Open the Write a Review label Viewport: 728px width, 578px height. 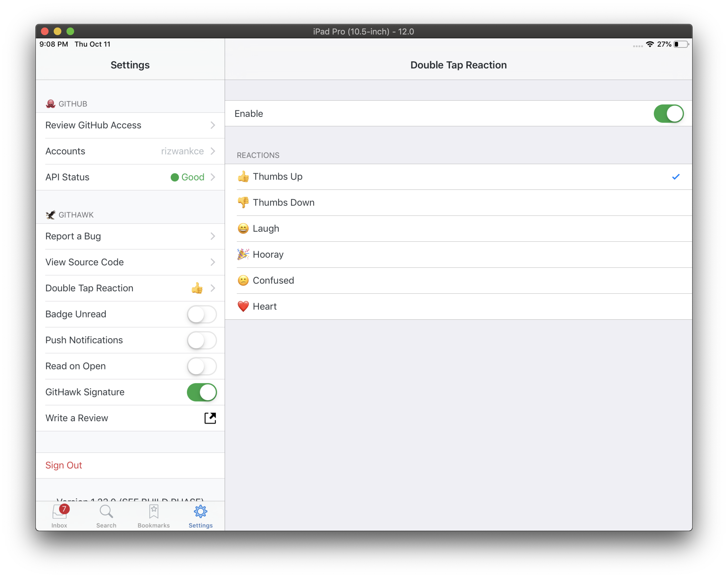[x=77, y=418]
